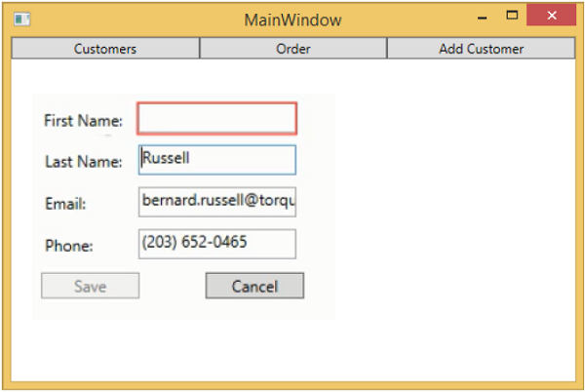Click the "Email:" label text
Viewport: 585px width, 392px height.
click(x=66, y=204)
